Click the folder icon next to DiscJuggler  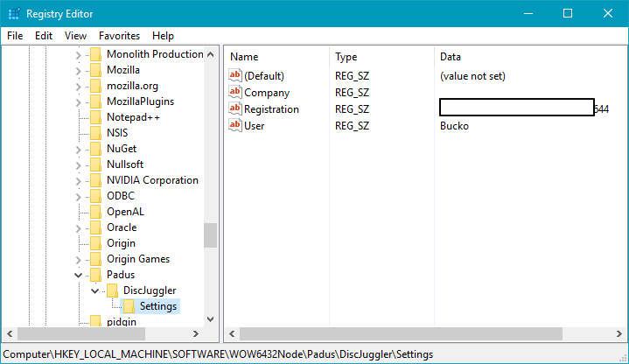click(x=112, y=290)
